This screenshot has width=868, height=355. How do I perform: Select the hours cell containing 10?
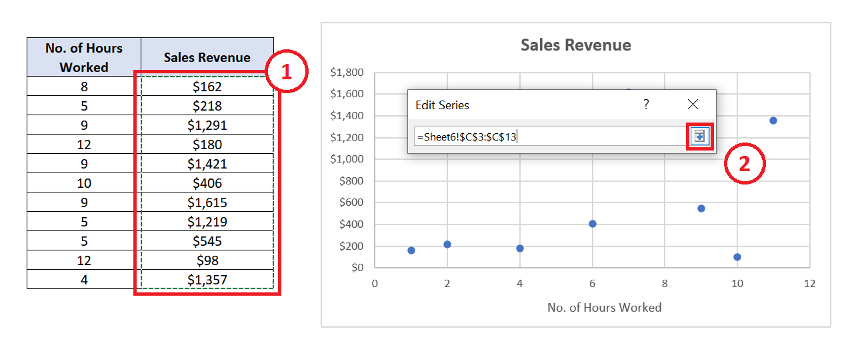(84, 183)
